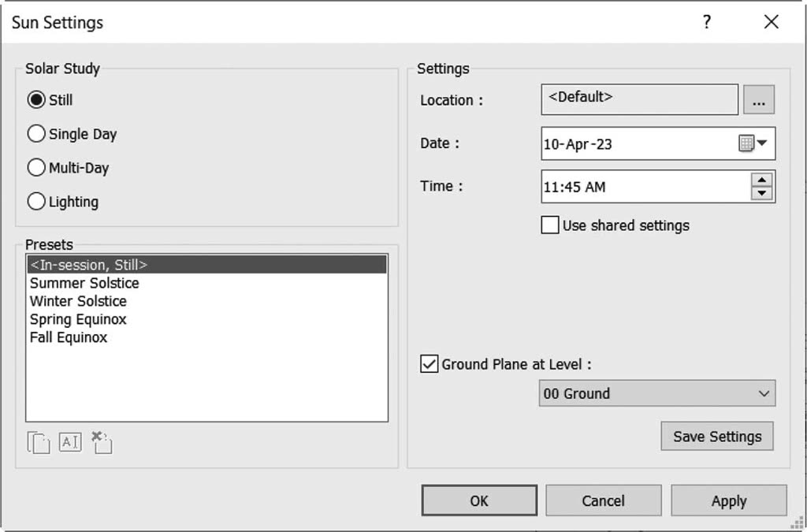Pick the Spring Equinox preset
Image resolution: width=807 pixels, height=532 pixels.
[x=207, y=319]
